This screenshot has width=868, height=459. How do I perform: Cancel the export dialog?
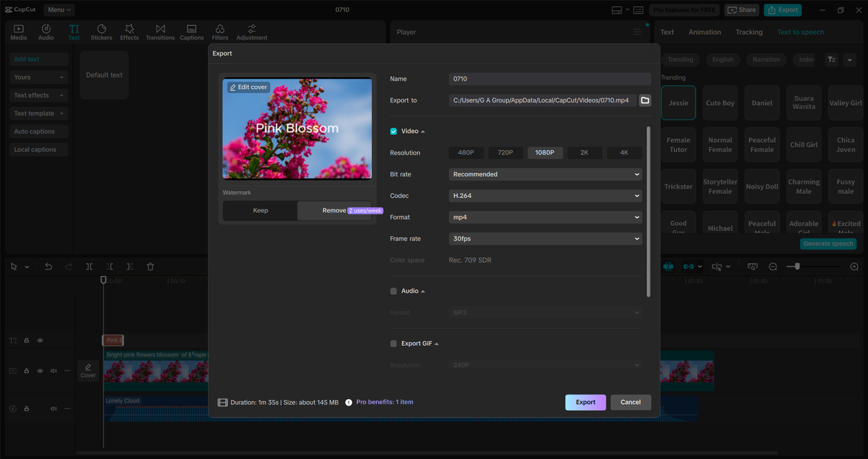[x=631, y=402]
